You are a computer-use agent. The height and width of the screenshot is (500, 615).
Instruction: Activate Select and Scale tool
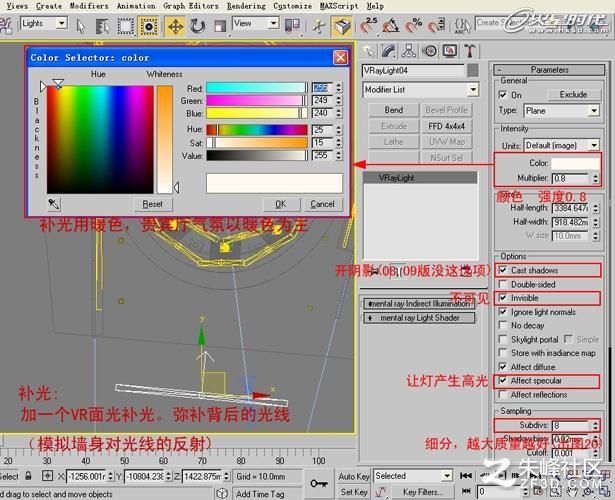point(220,27)
